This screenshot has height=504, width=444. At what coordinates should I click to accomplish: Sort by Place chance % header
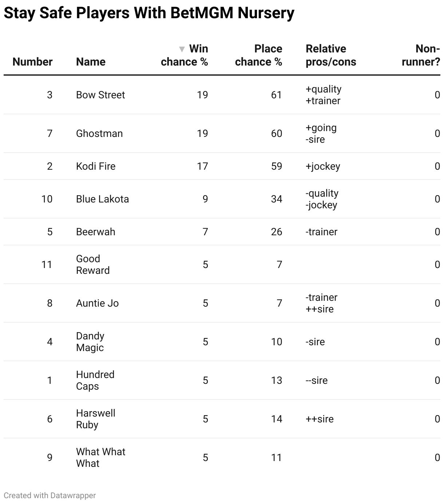pyautogui.click(x=258, y=55)
